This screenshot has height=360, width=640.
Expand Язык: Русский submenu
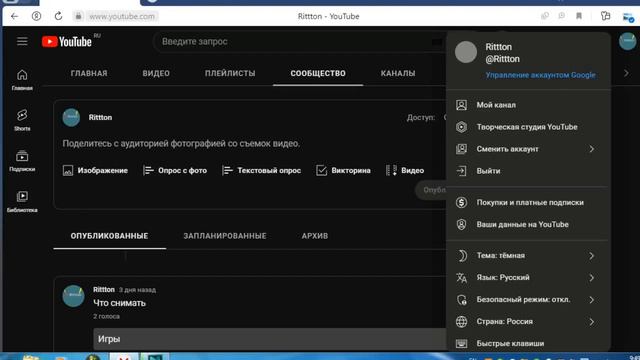click(528, 278)
